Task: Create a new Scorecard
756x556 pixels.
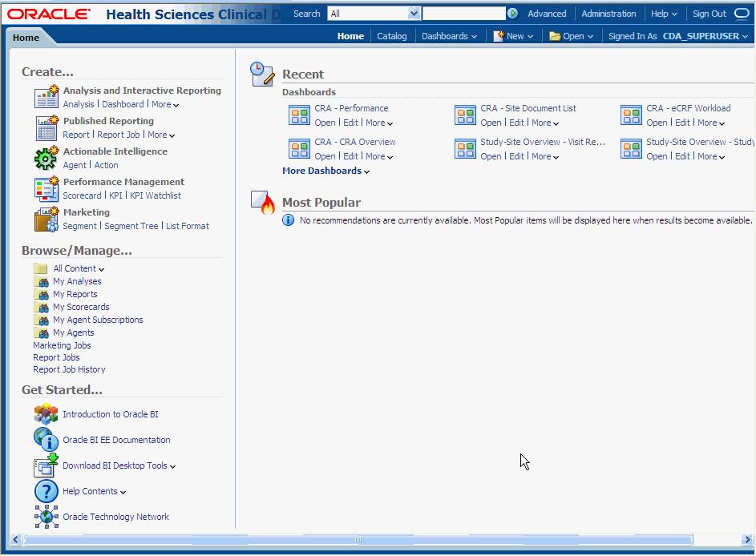Action: (x=82, y=195)
